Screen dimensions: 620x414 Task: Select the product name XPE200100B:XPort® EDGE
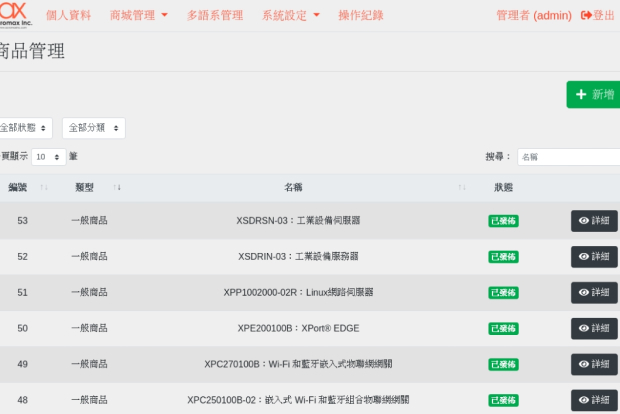[x=298, y=328]
